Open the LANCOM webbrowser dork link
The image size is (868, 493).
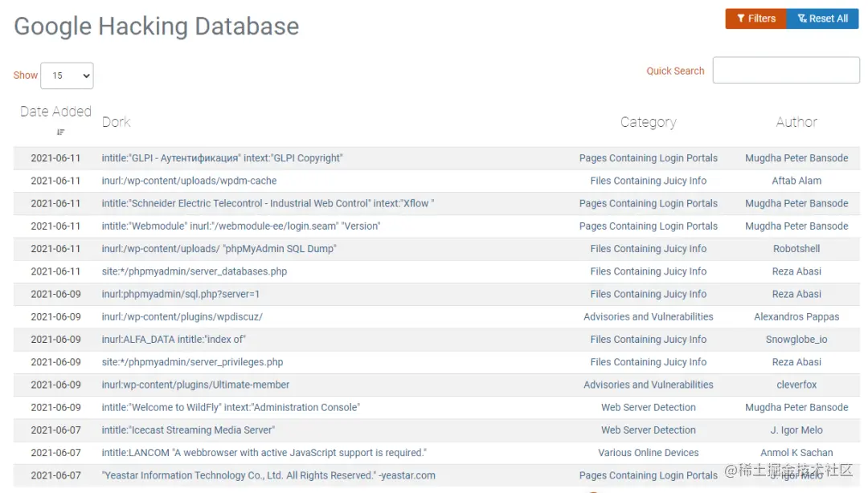264,453
